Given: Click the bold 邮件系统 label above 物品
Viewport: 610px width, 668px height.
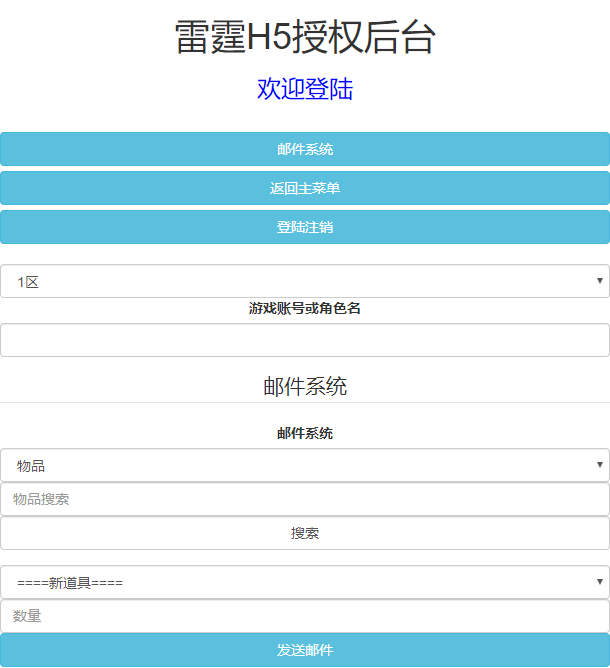Looking at the screenshot, I should pos(305,434).
